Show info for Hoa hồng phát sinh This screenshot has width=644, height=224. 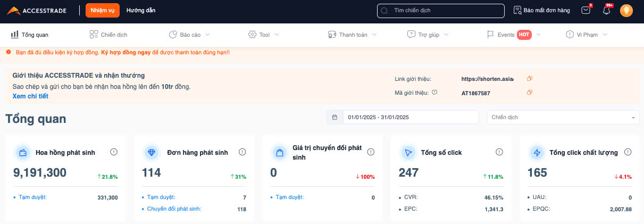[x=114, y=152]
